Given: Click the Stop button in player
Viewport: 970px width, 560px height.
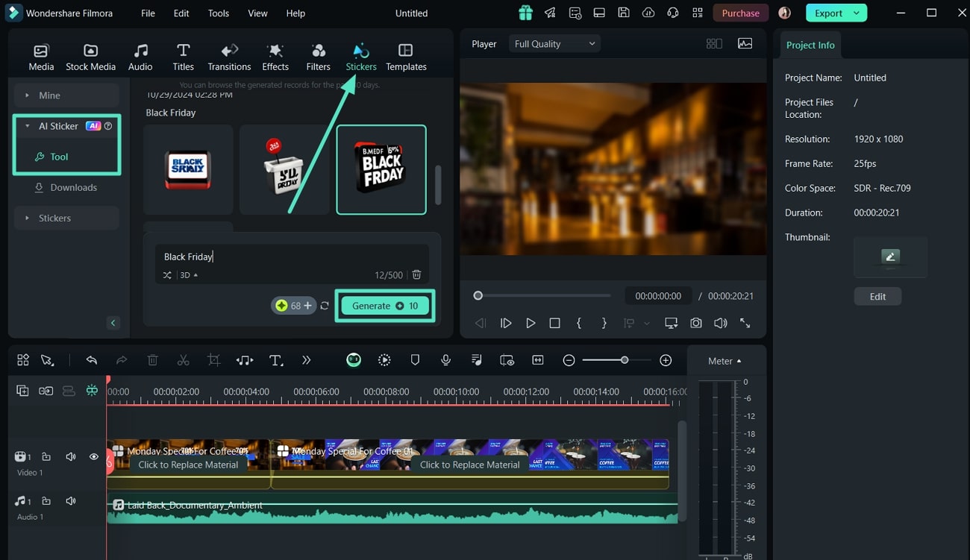Looking at the screenshot, I should click(x=554, y=323).
